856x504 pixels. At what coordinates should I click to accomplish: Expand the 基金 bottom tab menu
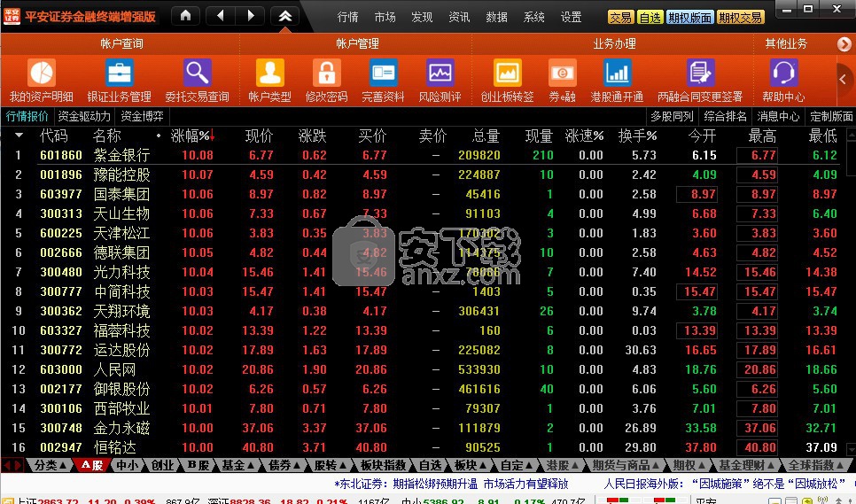[238, 465]
